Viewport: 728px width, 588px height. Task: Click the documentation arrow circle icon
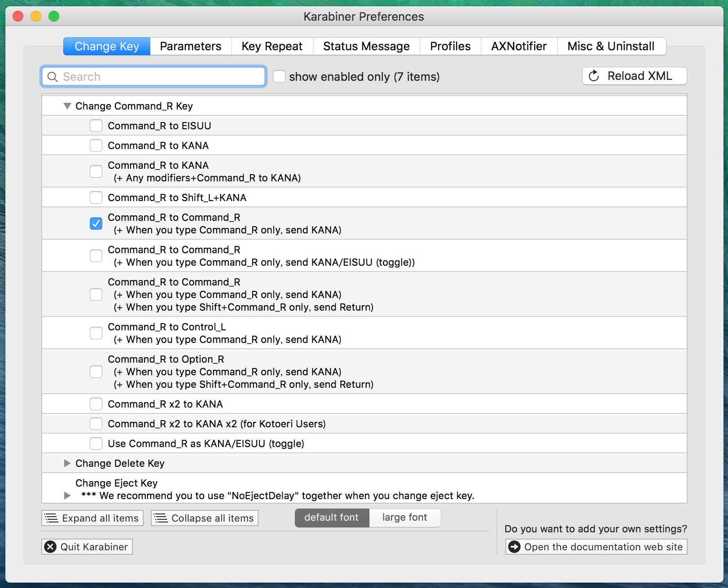514,547
